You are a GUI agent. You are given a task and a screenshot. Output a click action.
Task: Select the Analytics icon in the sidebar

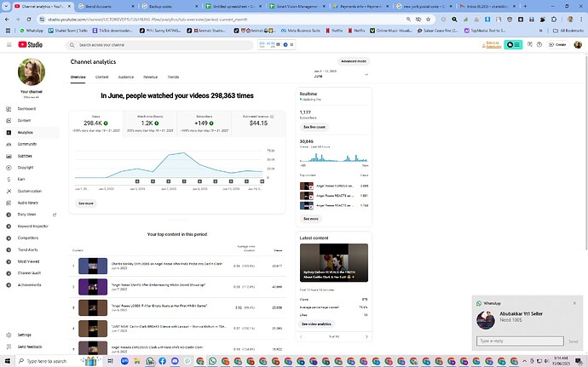point(9,132)
